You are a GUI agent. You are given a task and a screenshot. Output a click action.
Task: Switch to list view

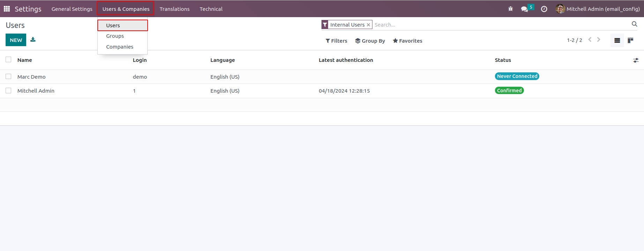point(617,41)
